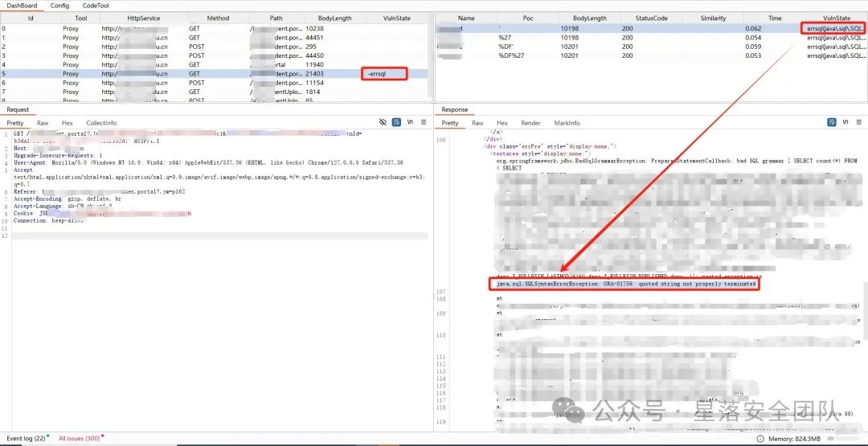The image size is (868, 446).
Task: Toggle the blue word-wrap icon in Response panel
Action: (x=832, y=122)
